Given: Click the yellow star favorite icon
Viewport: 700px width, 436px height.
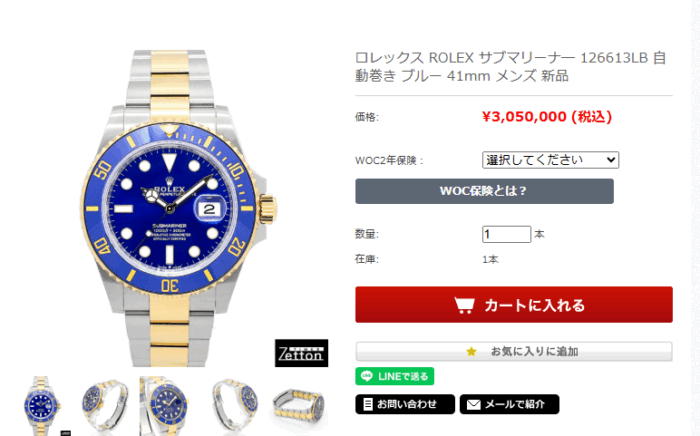Looking at the screenshot, I should pos(471,352).
